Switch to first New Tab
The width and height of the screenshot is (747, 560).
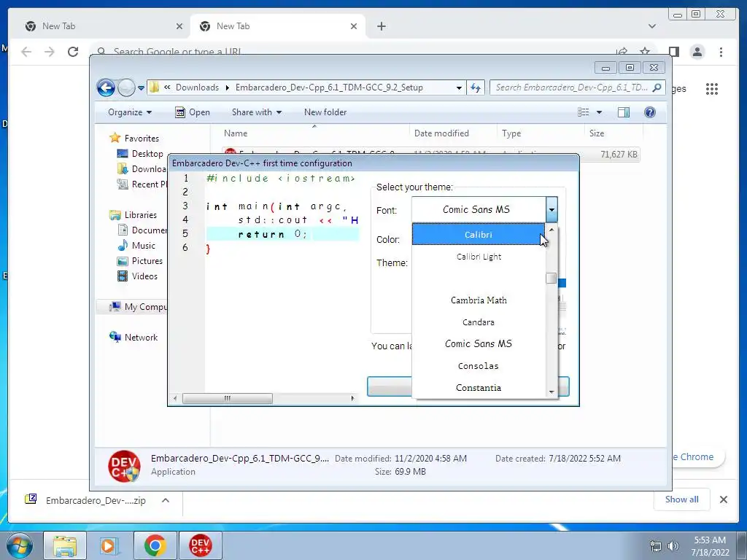pyautogui.click(x=102, y=26)
